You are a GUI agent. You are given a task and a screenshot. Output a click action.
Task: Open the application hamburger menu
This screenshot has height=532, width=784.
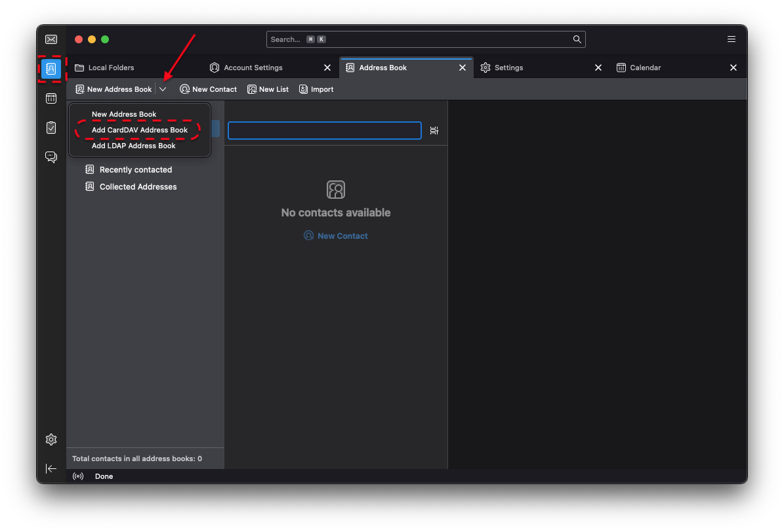pyautogui.click(x=731, y=39)
